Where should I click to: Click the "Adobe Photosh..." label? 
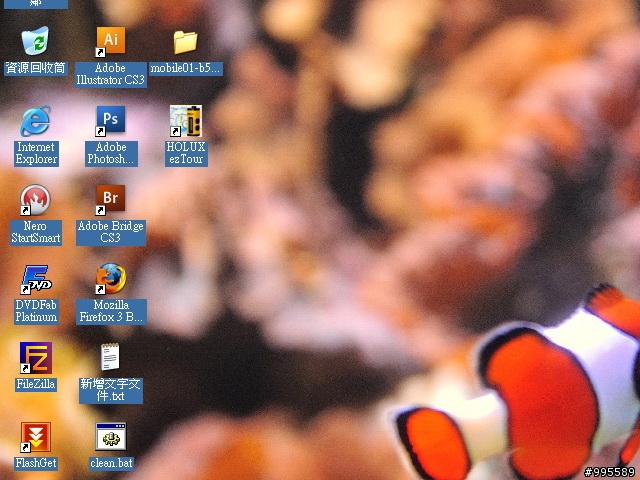111,153
